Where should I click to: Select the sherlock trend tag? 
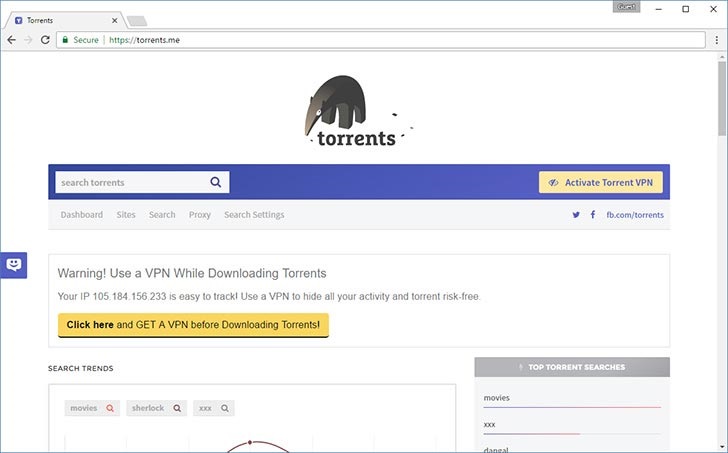click(x=156, y=408)
